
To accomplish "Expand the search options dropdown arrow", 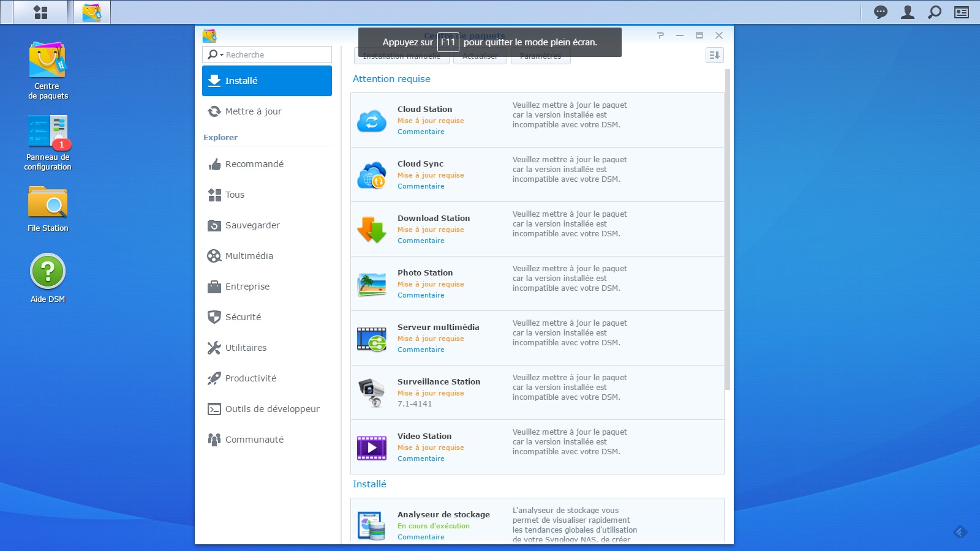I will (222, 55).
